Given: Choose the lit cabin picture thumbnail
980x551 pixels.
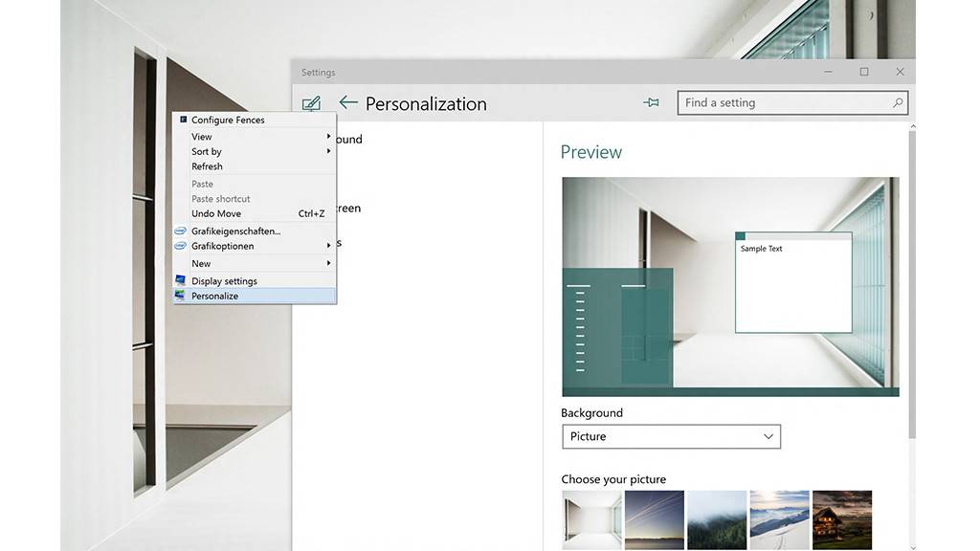Looking at the screenshot, I should coord(842,519).
